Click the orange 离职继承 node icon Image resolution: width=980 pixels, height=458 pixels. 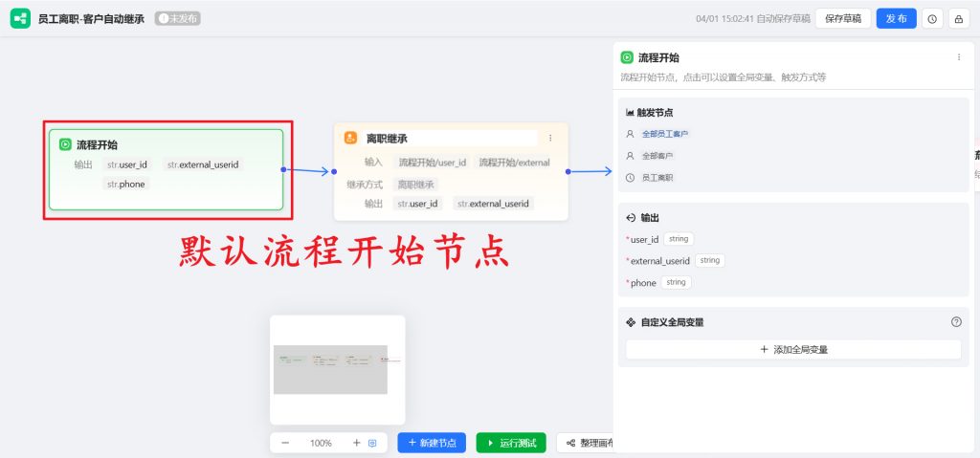(x=350, y=138)
